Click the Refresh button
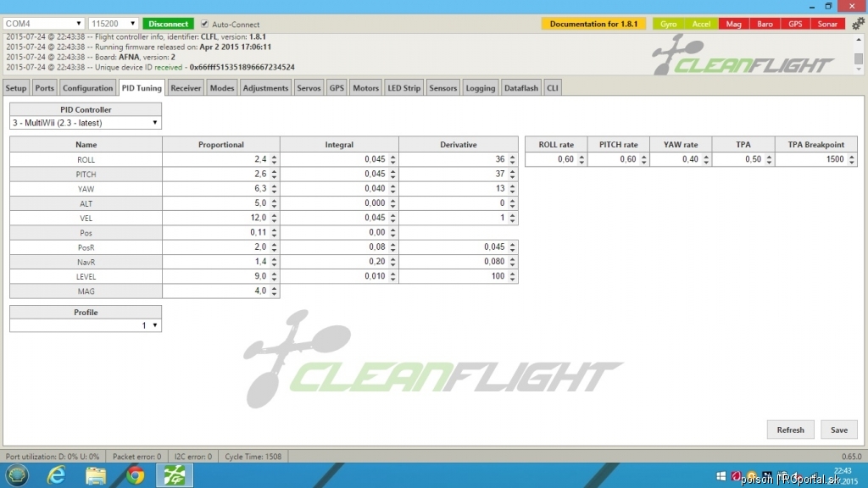868x488 pixels. (x=790, y=430)
